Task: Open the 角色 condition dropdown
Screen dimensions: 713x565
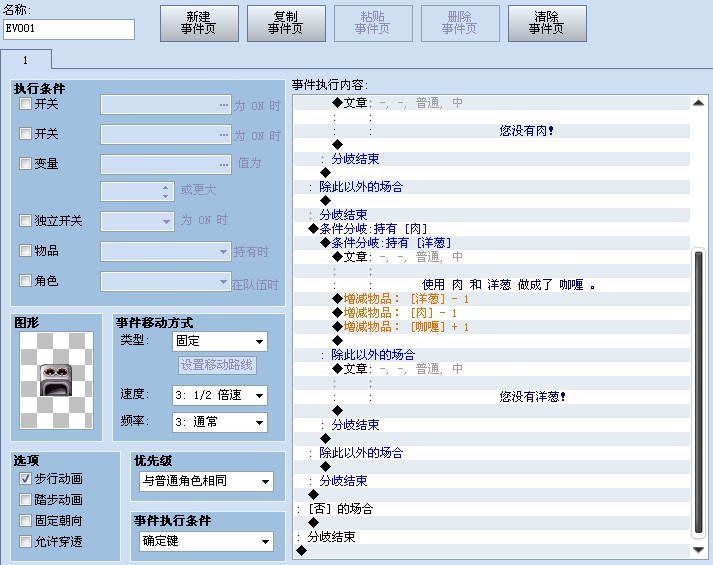Action: (x=166, y=281)
